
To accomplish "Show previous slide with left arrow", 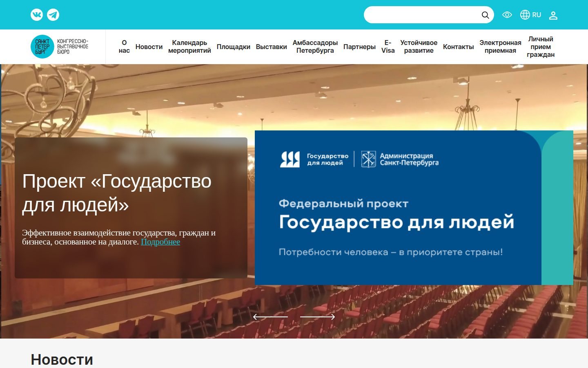I will 270,317.
